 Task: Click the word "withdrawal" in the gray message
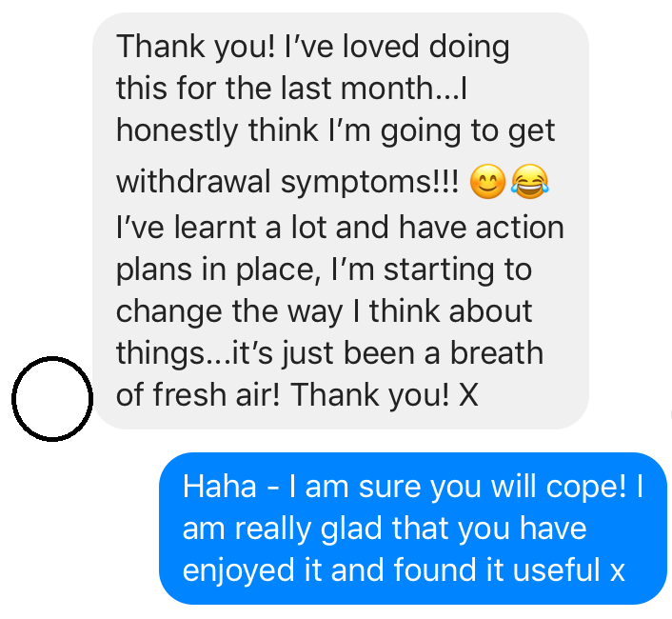193,181
